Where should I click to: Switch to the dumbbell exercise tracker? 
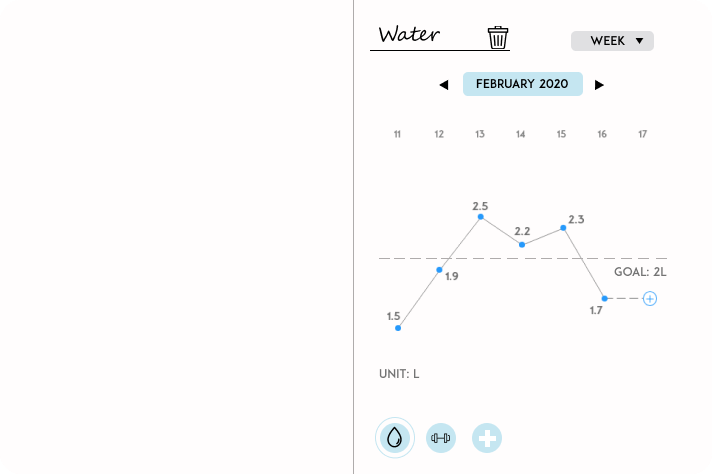[441, 437]
